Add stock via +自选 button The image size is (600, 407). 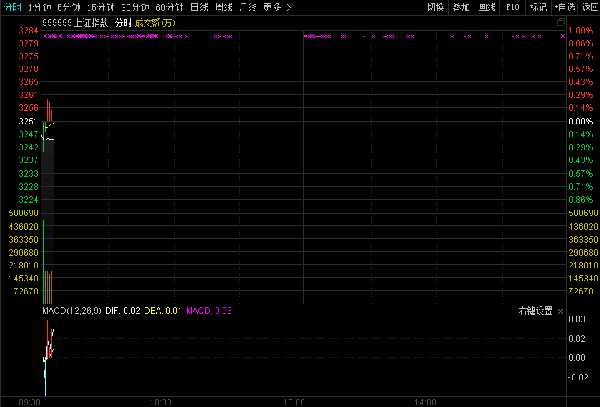[565, 7]
